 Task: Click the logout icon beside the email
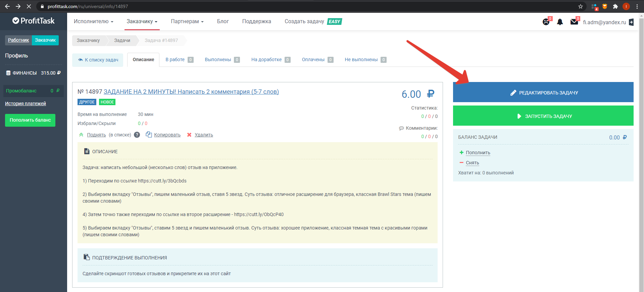(631, 22)
